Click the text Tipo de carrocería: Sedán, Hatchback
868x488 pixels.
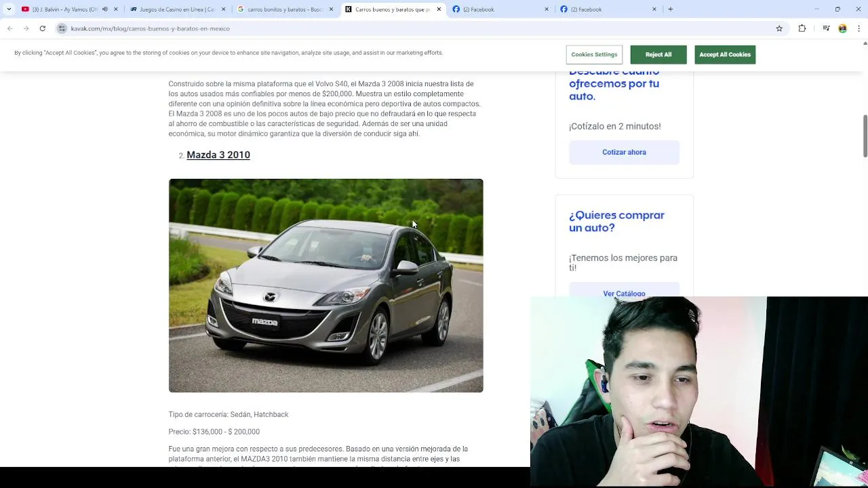coord(229,415)
